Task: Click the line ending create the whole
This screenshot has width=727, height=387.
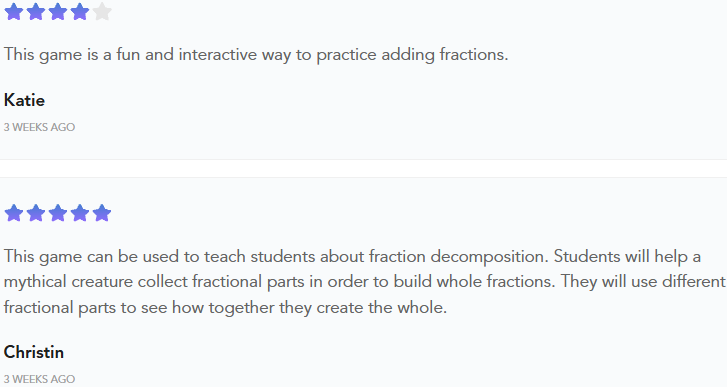Action: coord(225,307)
